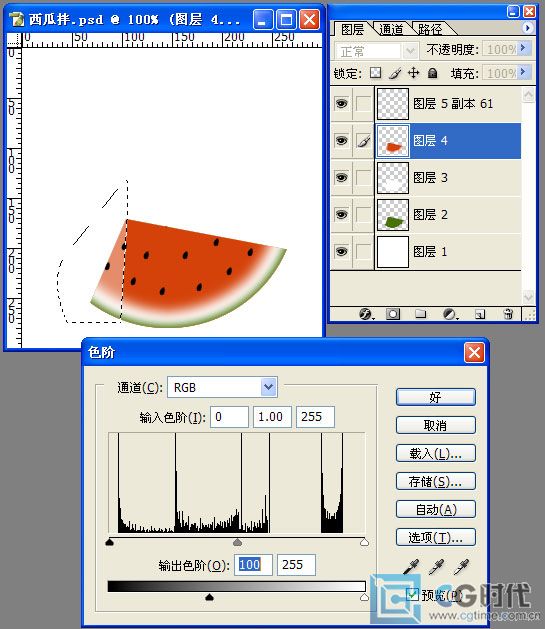Screen dimensions: 545x629
Task: Click the document icon in 西瓜排.psd title bar
Action: coord(17,19)
